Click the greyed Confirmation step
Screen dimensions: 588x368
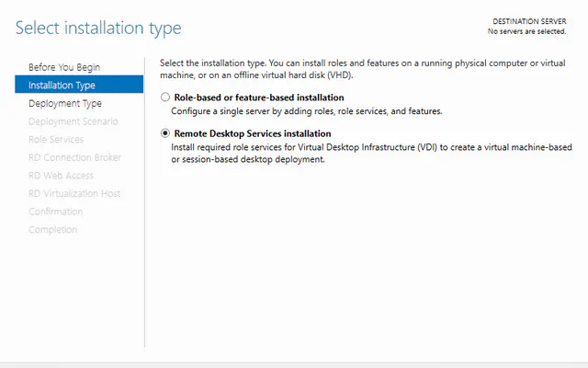(x=55, y=212)
